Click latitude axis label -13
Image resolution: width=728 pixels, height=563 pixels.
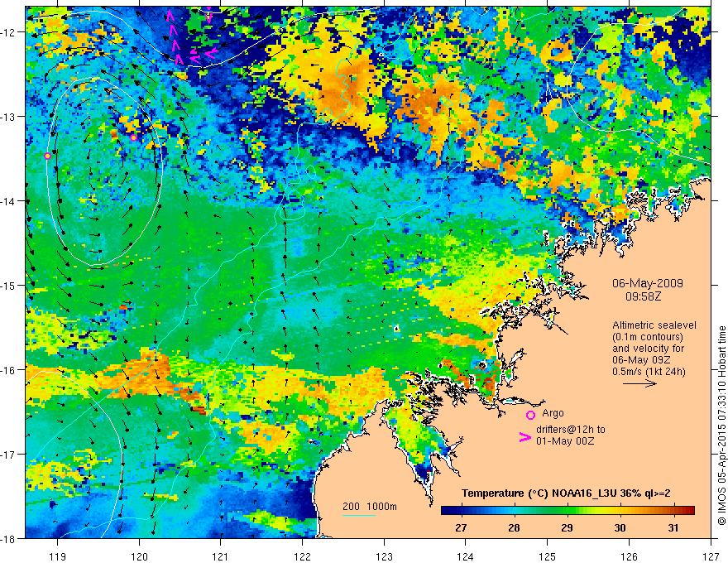(9, 117)
